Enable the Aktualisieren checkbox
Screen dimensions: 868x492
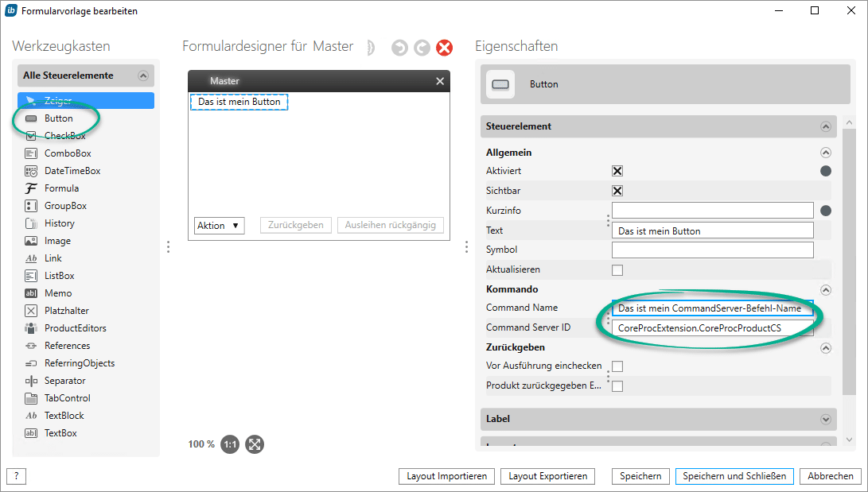tap(617, 270)
